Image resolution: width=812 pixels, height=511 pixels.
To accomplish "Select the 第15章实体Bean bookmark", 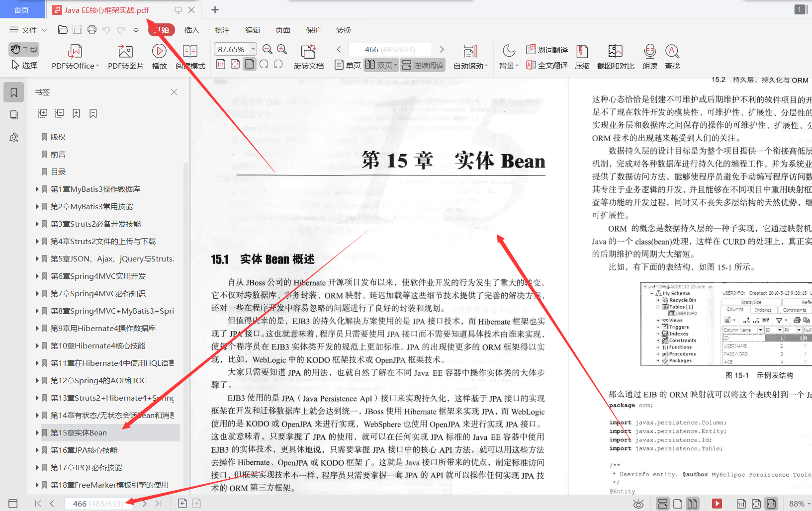I will (x=110, y=432).
